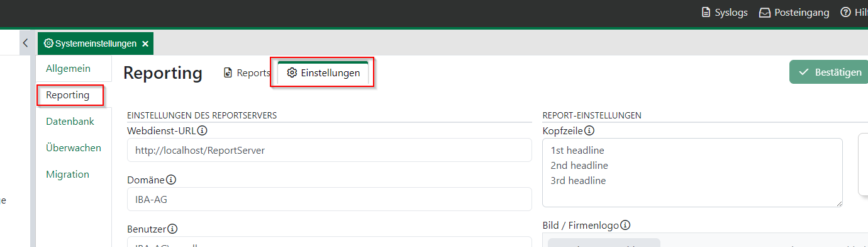Viewport: 868px width, 247px height.
Task: Click the Systemeinstellungen gear icon
Action: pos(48,43)
